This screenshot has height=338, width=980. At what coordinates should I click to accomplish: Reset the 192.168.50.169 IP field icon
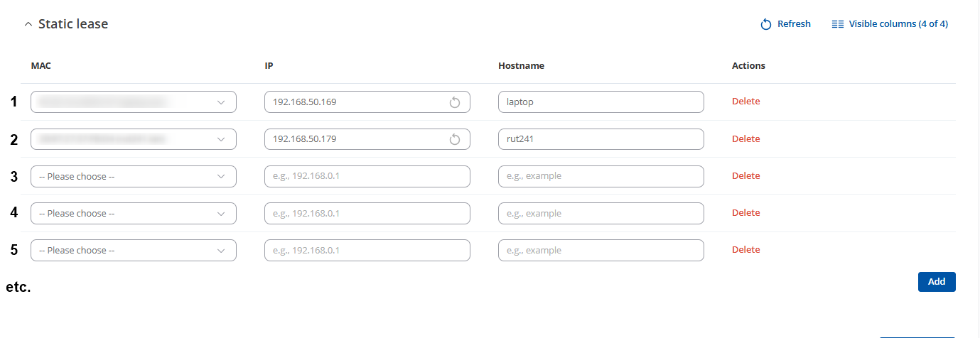pos(455,102)
